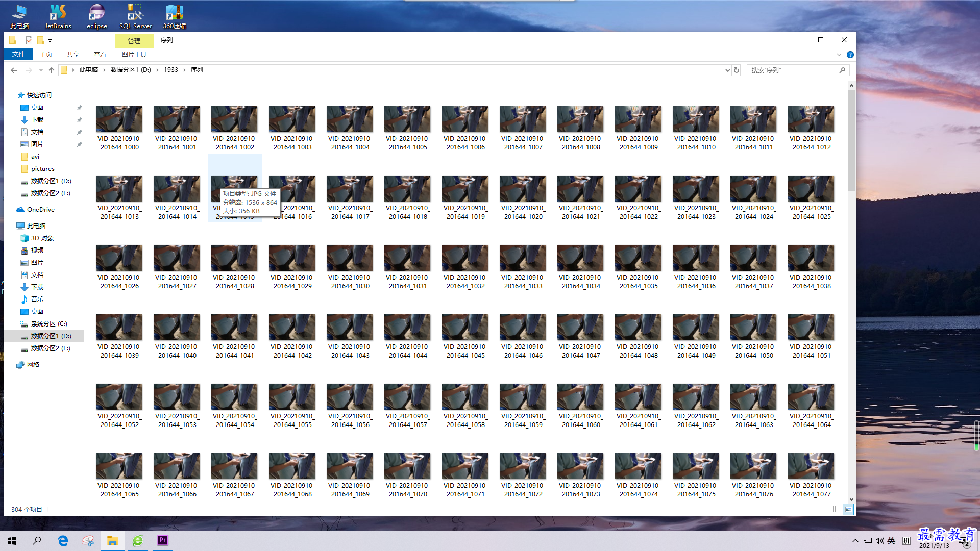Click the Up one level arrow

(x=51, y=70)
